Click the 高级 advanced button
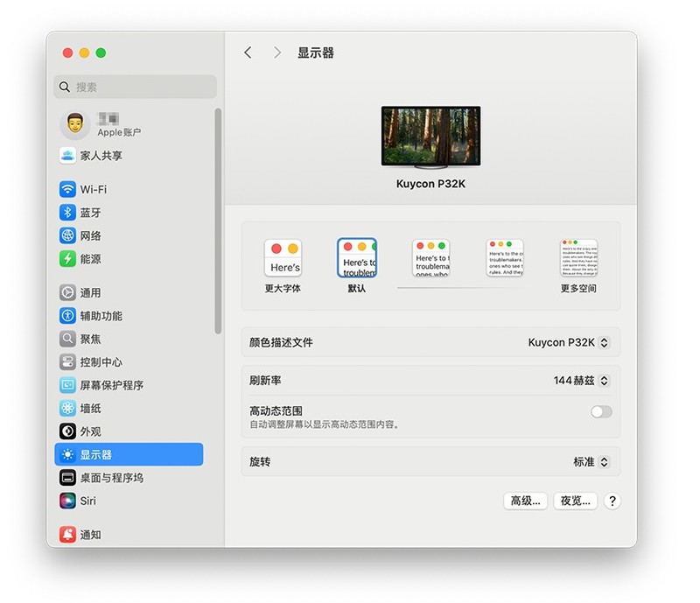The width and height of the screenshot is (700, 603). pos(524,501)
